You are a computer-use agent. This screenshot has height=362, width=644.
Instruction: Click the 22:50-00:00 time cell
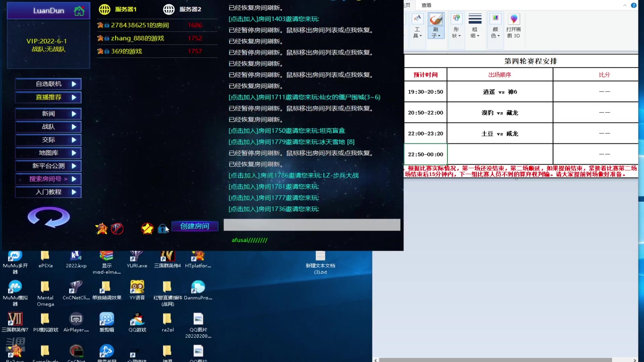click(x=425, y=154)
